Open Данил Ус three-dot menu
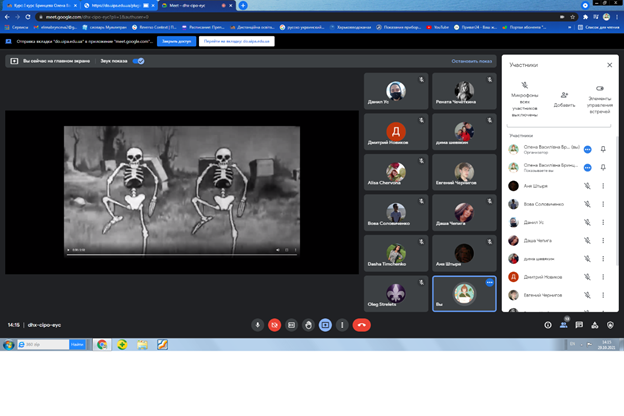Image resolution: width=624 pixels, height=416 pixels. tap(603, 222)
